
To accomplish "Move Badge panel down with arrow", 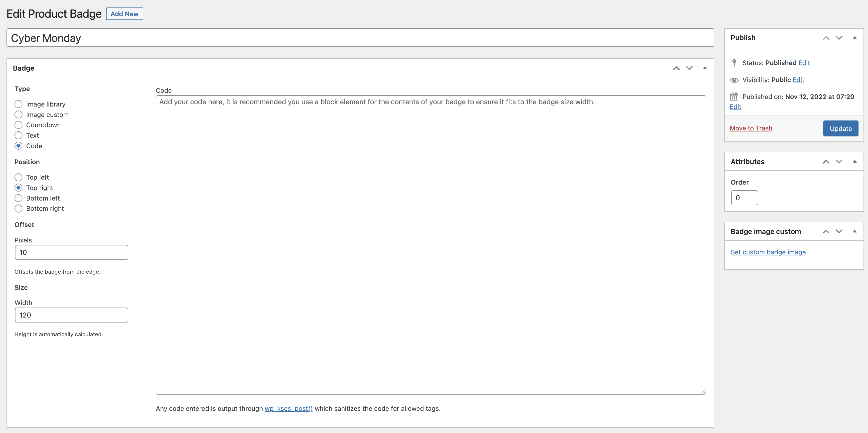I will [689, 68].
